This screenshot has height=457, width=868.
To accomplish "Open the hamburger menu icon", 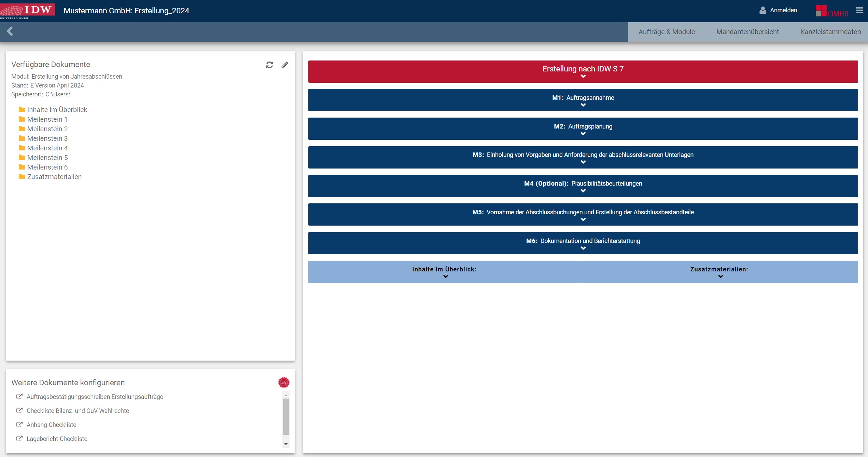I will [859, 11].
